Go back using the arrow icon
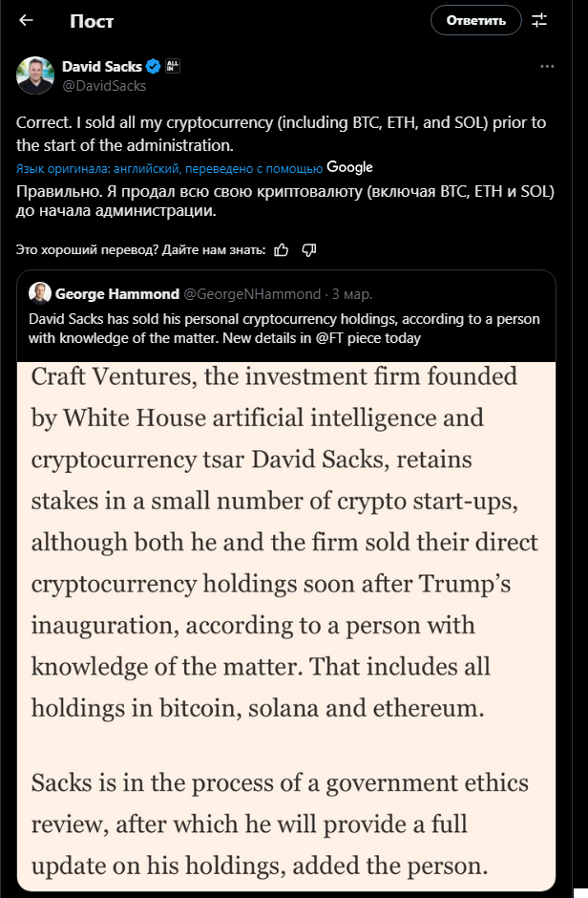Viewport: 588px width, 898px height. pos(26,20)
